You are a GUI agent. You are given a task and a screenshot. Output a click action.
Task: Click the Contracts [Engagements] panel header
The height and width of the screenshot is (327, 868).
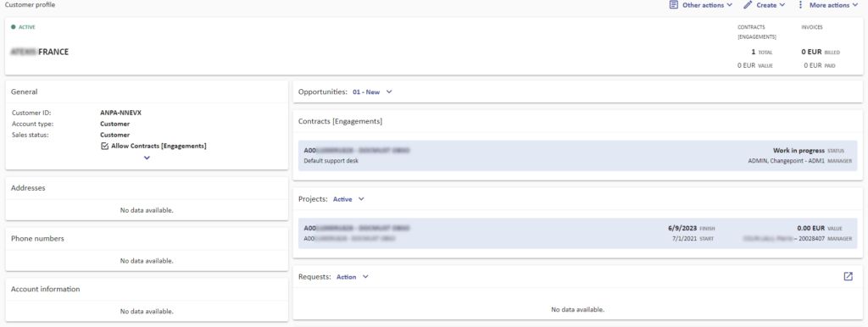(x=340, y=121)
